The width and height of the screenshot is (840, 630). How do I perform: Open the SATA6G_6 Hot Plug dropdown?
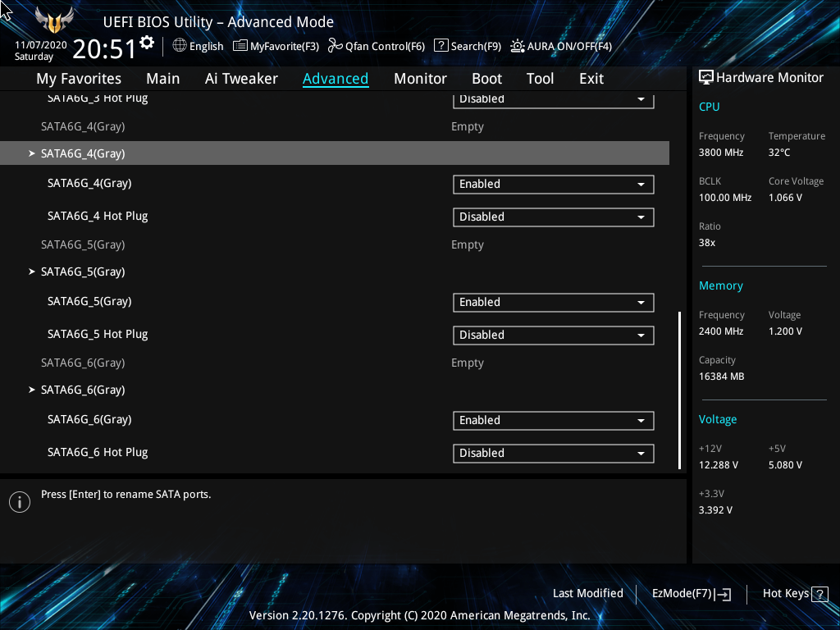(553, 454)
